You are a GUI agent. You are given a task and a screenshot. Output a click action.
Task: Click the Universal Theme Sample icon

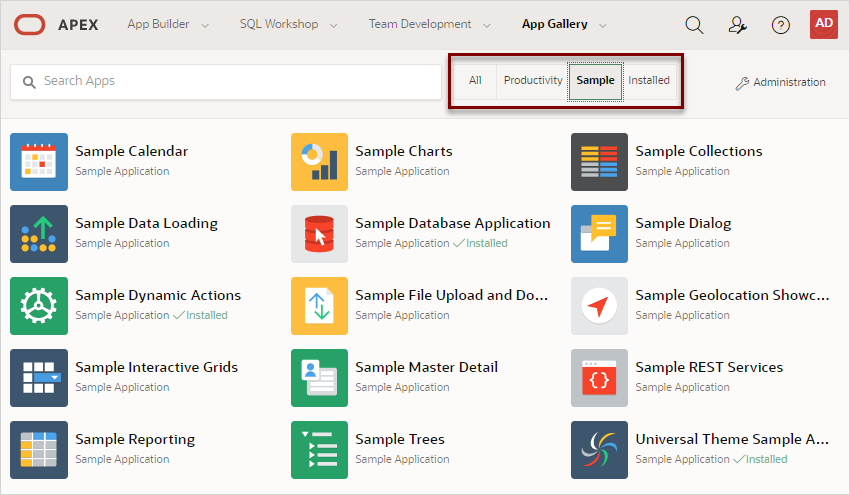(x=599, y=450)
